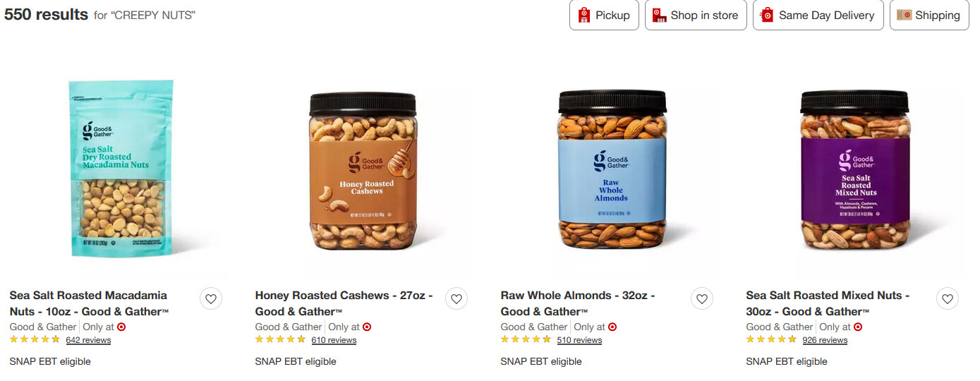View the Raw Whole Almonds jar image
This screenshot has height=381, width=980.
click(x=612, y=171)
